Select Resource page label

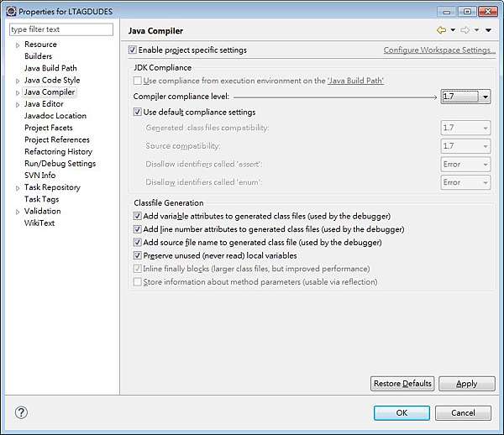pyautogui.click(x=40, y=44)
